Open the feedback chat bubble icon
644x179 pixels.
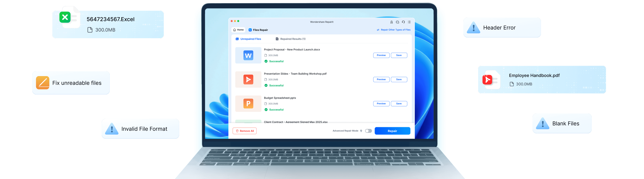coord(398,22)
